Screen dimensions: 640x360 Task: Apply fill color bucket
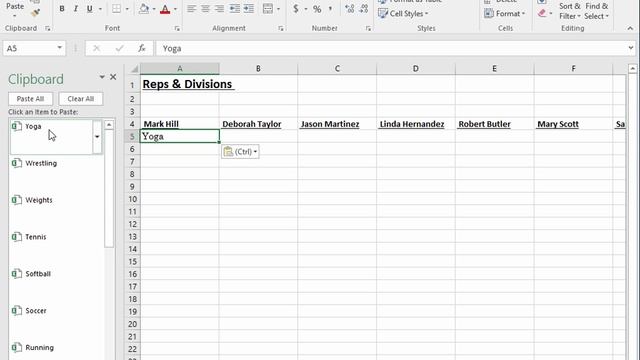click(144, 9)
